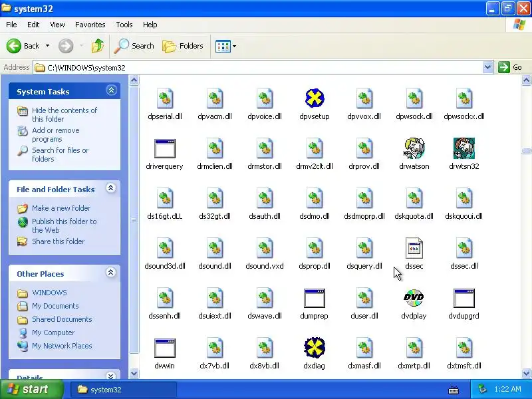Open the Tools menu

pos(124,25)
